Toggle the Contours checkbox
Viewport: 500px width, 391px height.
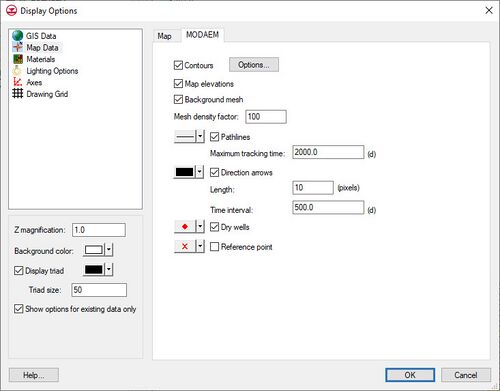[x=178, y=65]
